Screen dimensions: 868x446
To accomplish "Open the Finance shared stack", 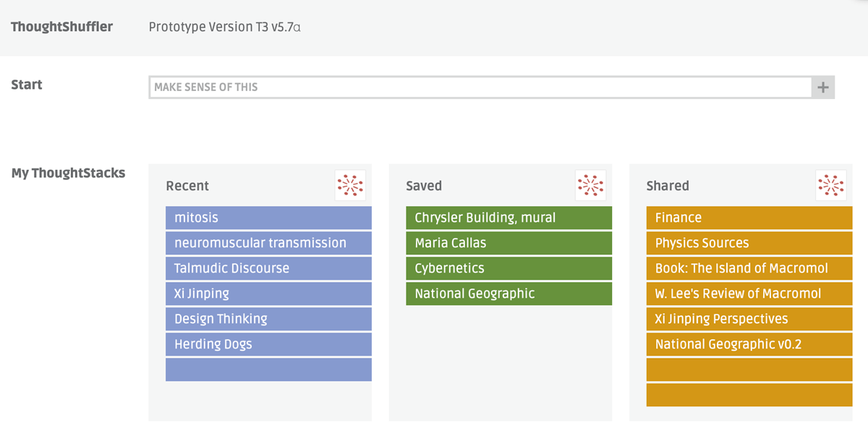I will [749, 218].
